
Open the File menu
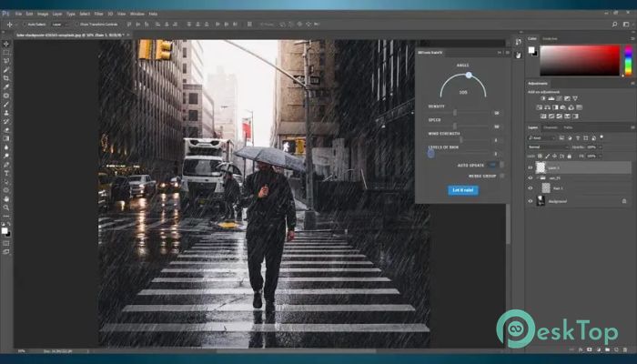18,14
